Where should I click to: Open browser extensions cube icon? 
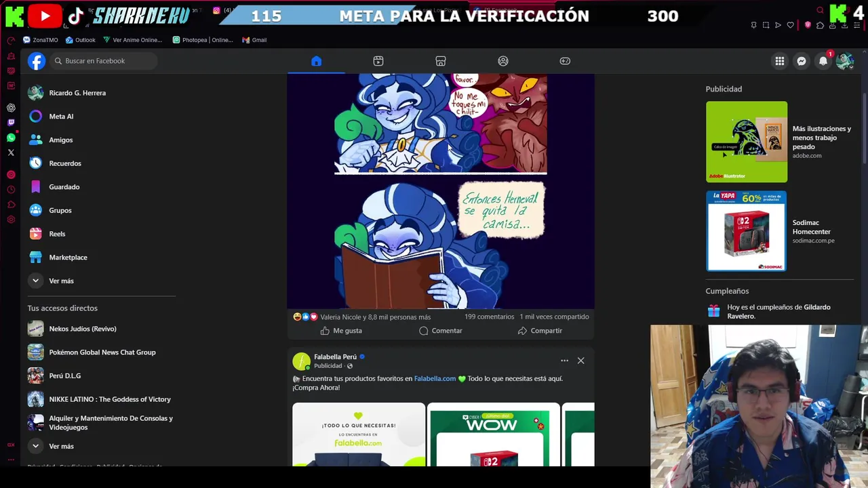click(820, 25)
